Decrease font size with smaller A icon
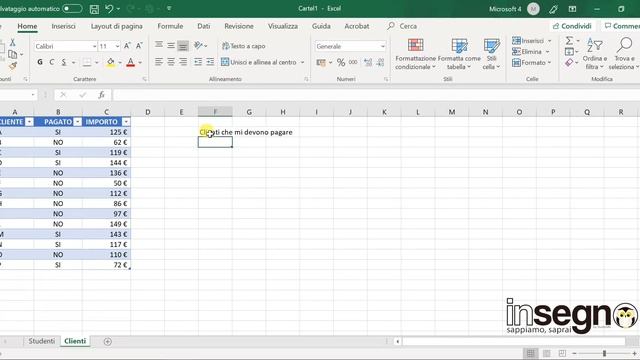The image size is (640, 360). [x=139, y=46]
